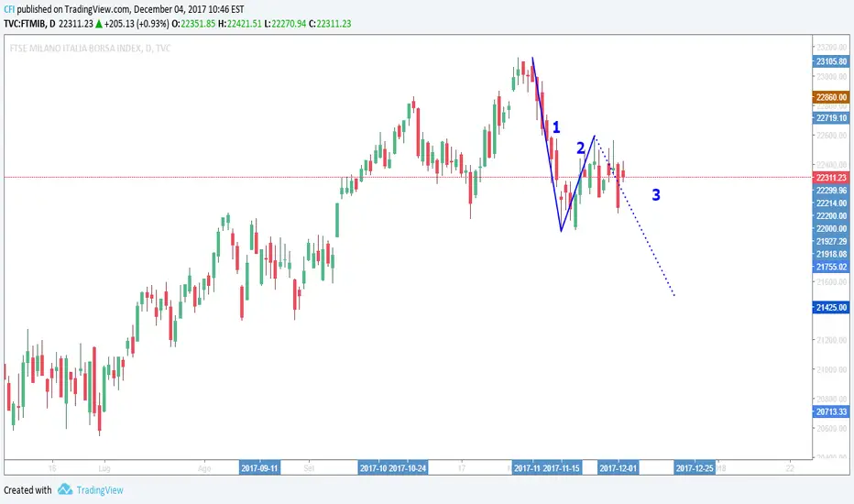Click the FTSE Milano Italia Borsa Index title

click(x=90, y=48)
